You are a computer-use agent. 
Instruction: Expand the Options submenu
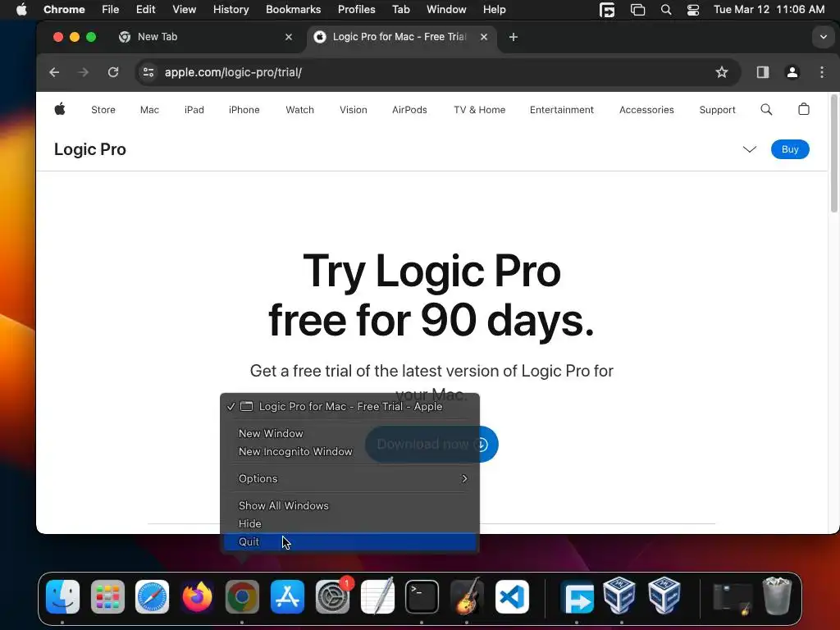(x=350, y=478)
